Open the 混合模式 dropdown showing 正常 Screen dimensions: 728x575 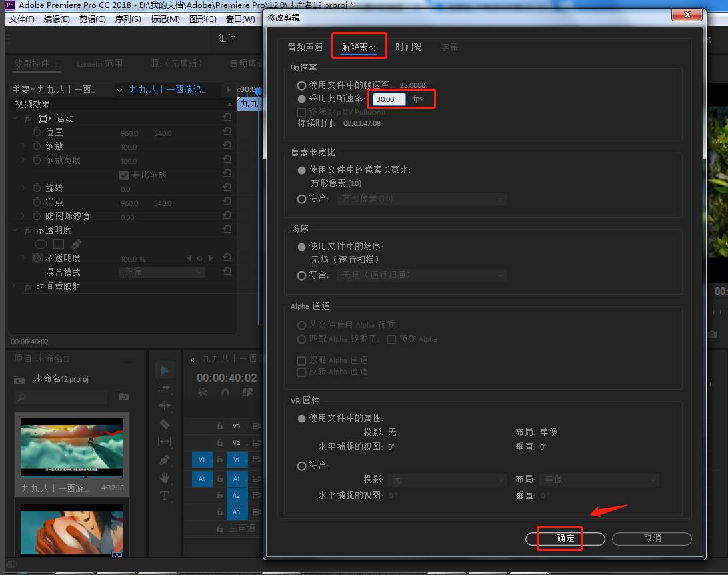[162, 271]
